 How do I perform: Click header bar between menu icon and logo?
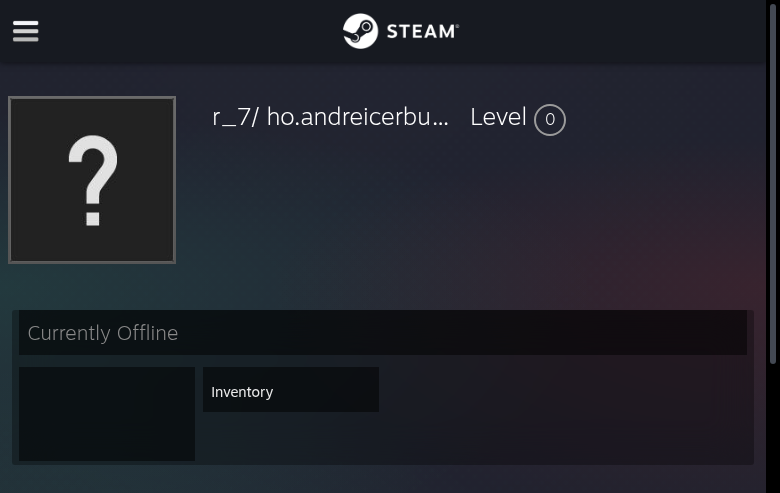tap(191, 31)
